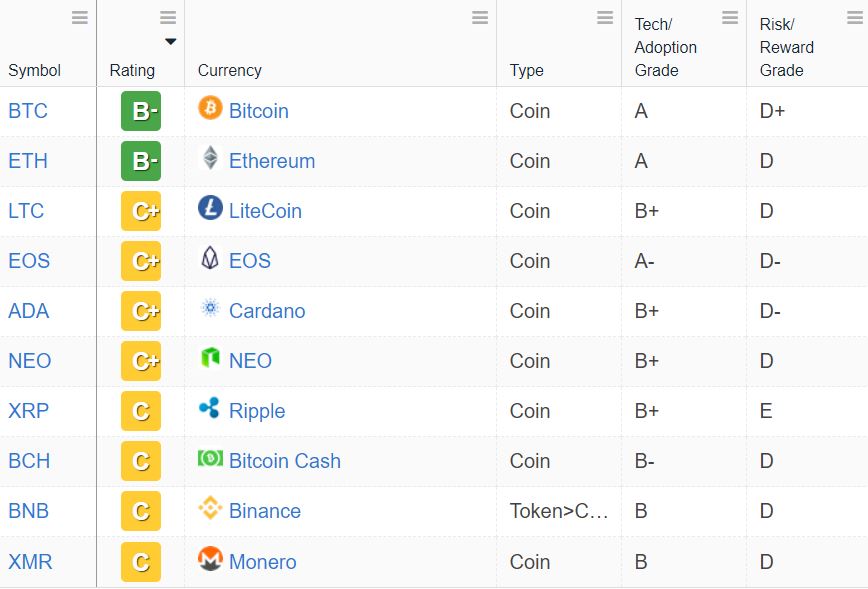The image size is (868, 589).
Task: Sort by Tech/Adoption Grade header
Action: 665,47
